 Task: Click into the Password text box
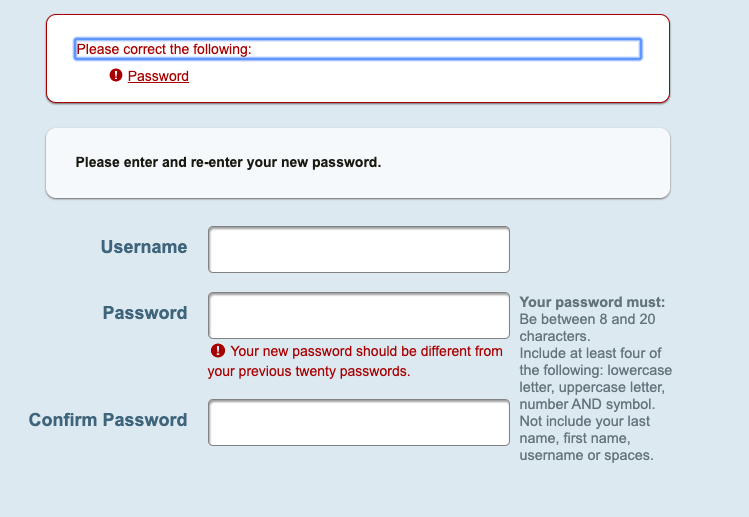(x=358, y=315)
